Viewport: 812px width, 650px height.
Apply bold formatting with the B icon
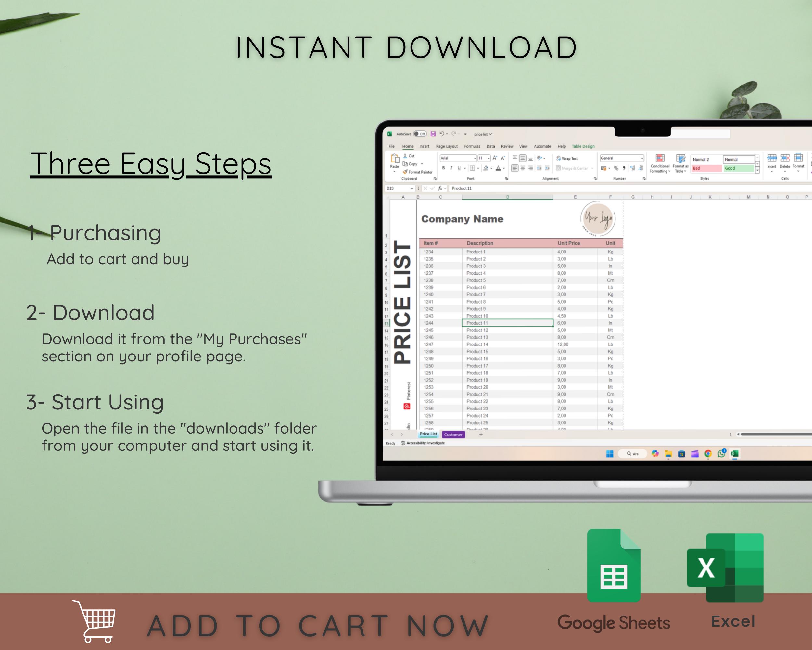click(x=444, y=168)
